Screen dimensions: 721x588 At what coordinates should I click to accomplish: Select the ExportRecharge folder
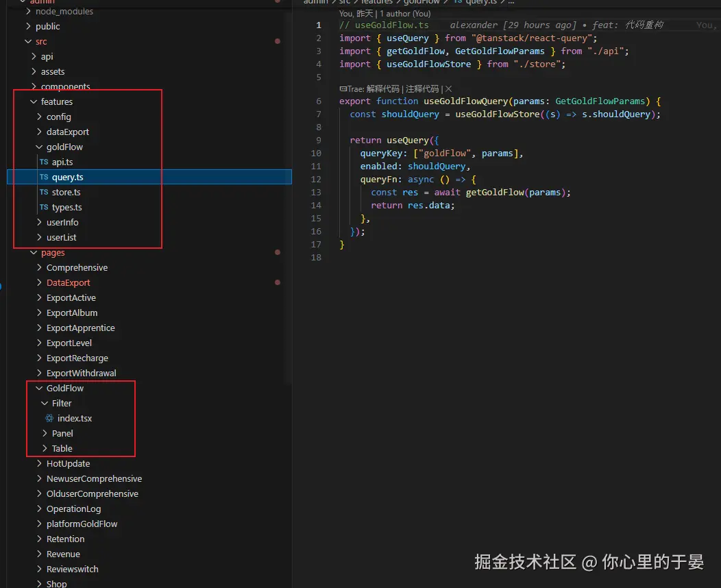77,358
